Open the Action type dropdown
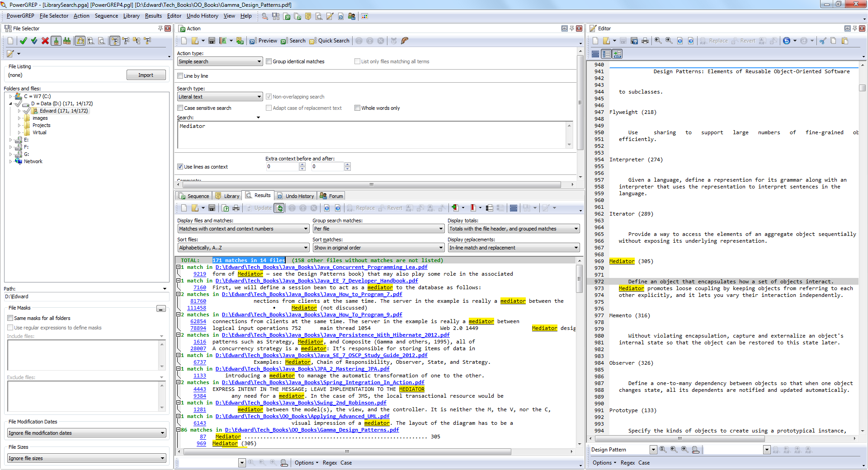Screen dimensions: 868x470 pos(220,61)
